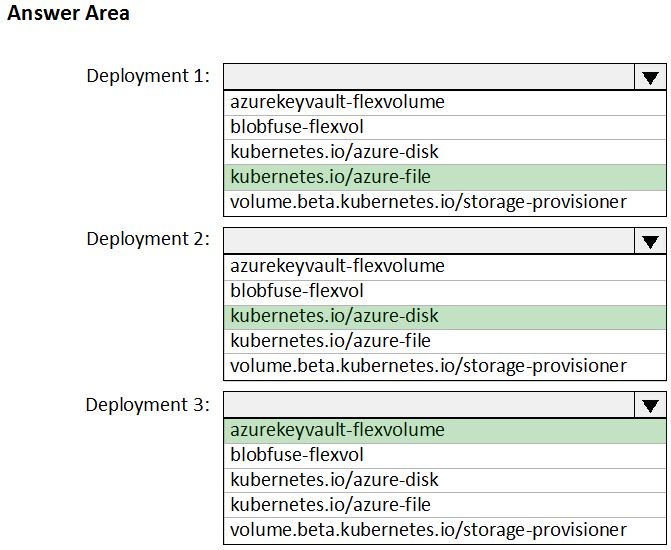This screenshot has width=671, height=550.
Task: Choose kubernetes.io/azure-disk for Deployment 2
Action: click(x=445, y=316)
